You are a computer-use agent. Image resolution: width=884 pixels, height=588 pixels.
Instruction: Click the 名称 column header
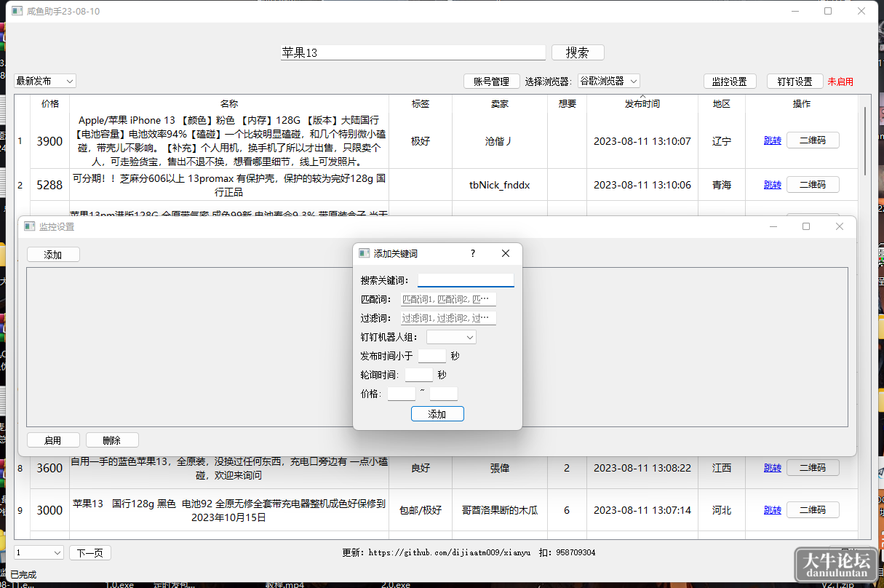point(229,104)
